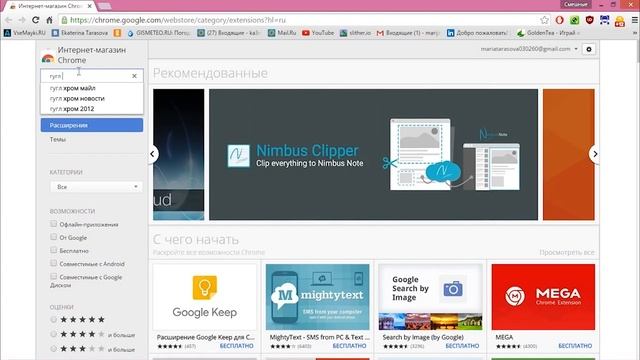
Task: Click the browser forward arrow
Action: [x=22, y=20]
